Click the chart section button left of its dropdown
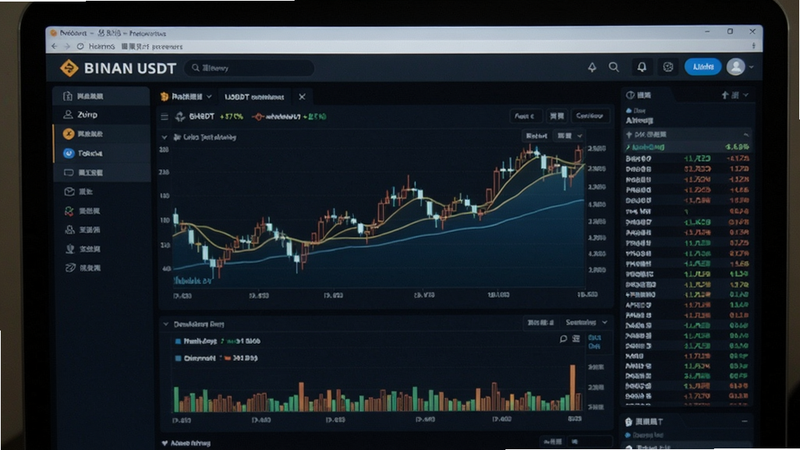This screenshot has width=800, height=450. [537, 136]
